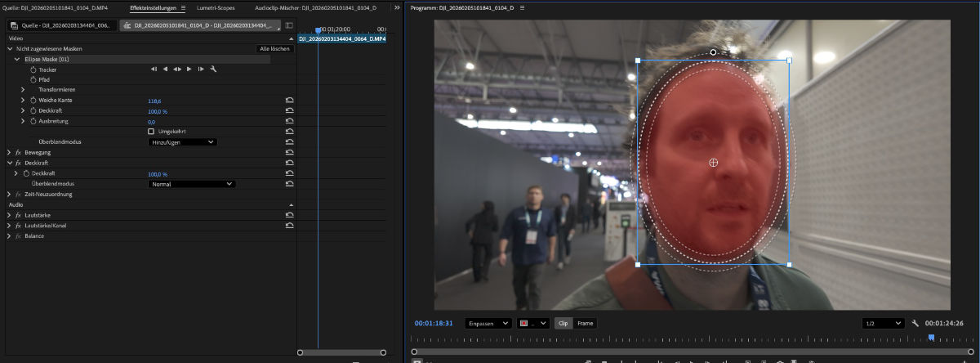This screenshot has height=363, width=980.
Task: Track selected mask forward one frame
Action: pos(201,69)
